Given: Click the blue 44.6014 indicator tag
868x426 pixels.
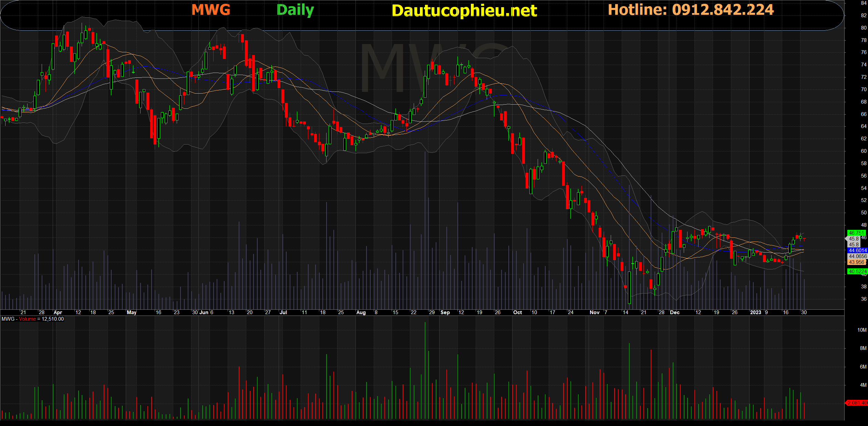Looking at the screenshot, I should tap(857, 251).
